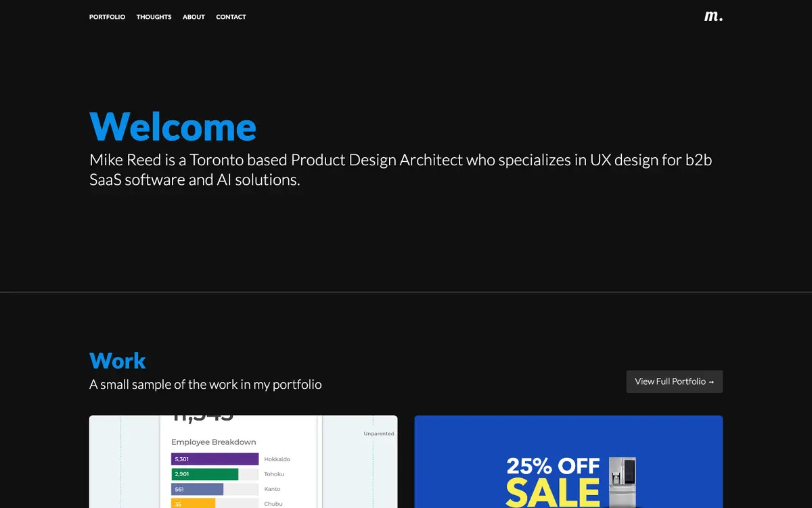Click the Welcome heading
Screen dimensions: 812x508
[x=173, y=126]
